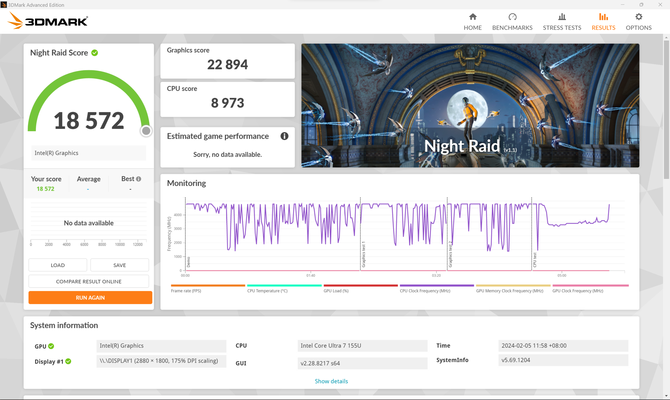670x400 pixels.
Task: Click the GPU green checkmark icon
Action: click(x=51, y=346)
